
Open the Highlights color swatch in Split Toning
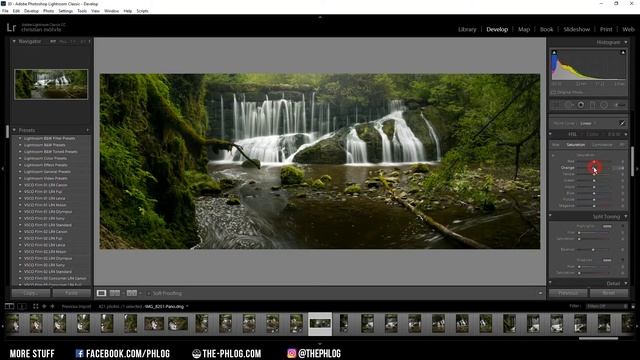click(607, 226)
